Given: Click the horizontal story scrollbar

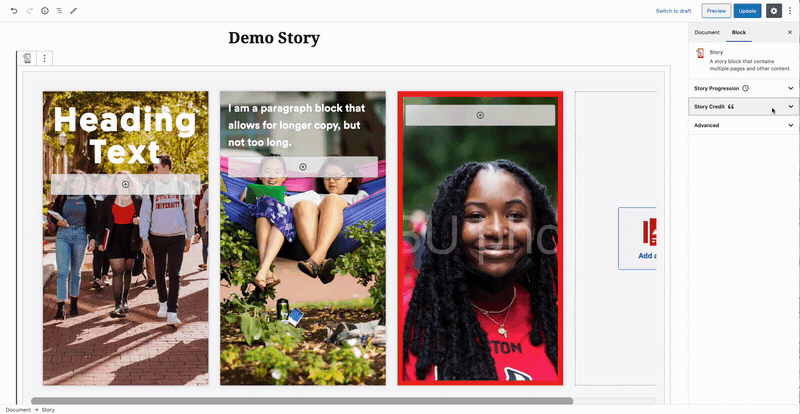Looking at the screenshot, I should point(302,401).
